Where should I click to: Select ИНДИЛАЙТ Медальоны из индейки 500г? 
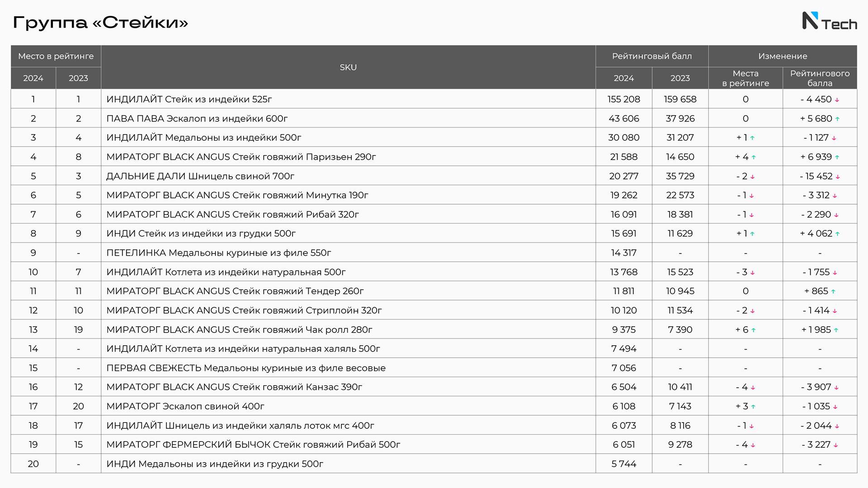[x=203, y=137]
